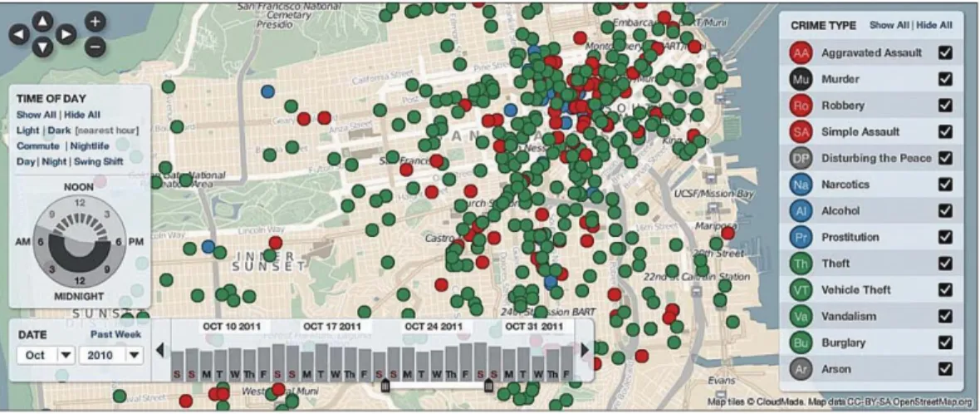Click the Vehicle Theft VT icon

tap(801, 290)
